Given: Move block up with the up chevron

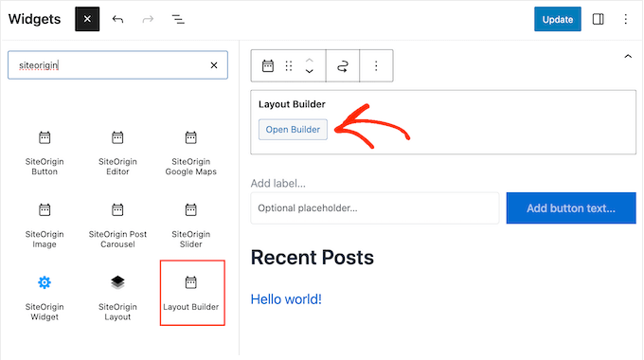Looking at the screenshot, I should point(310,60).
